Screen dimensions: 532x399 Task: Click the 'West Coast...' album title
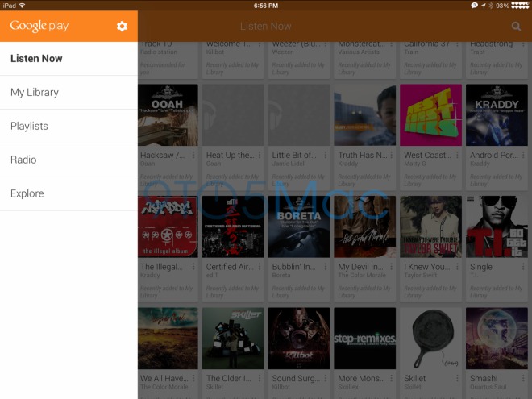[x=427, y=155]
